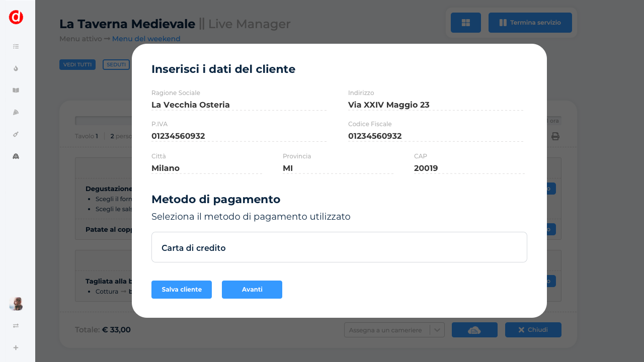Image resolution: width=644 pixels, height=362 pixels.
Task: Click the Tavolo 1 label
Action: [x=87, y=136]
